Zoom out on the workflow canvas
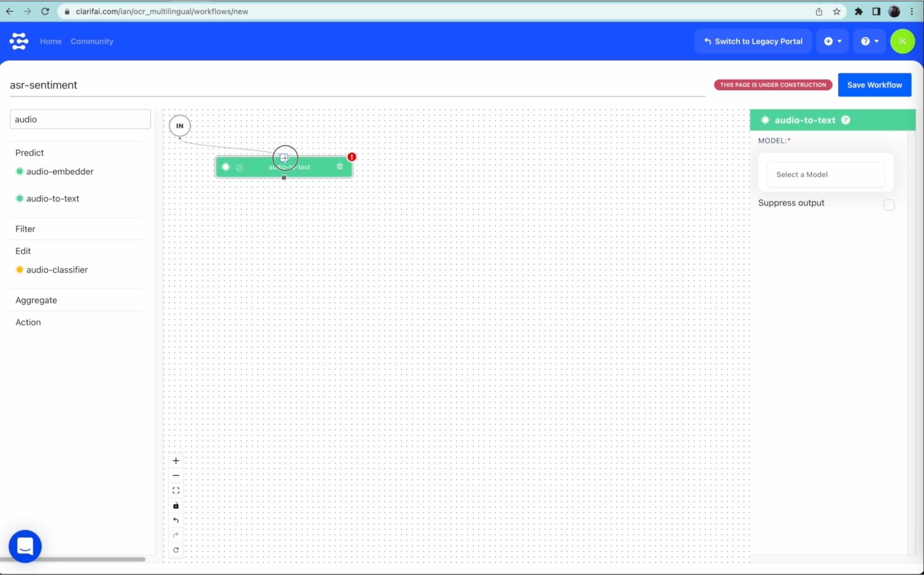 point(176,475)
